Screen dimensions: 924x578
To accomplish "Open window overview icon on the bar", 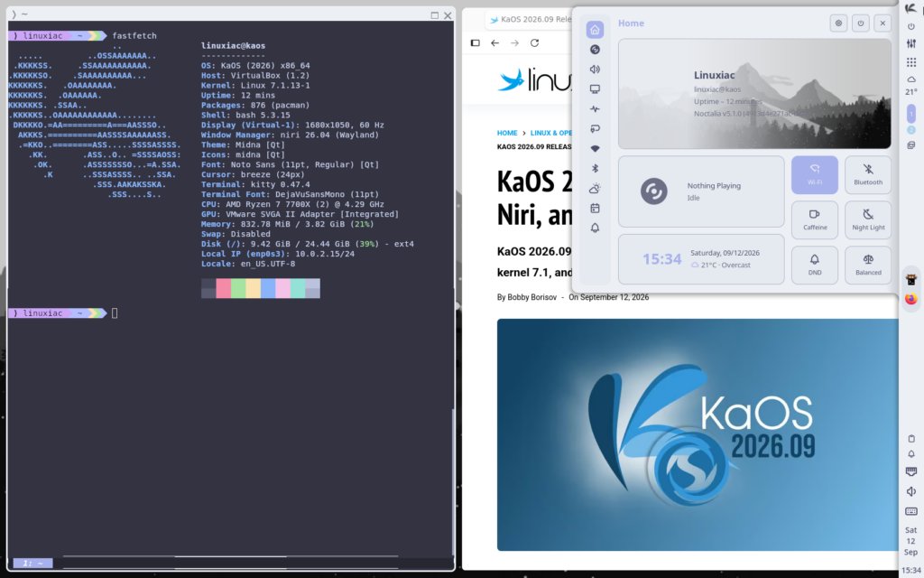I will coord(911,145).
